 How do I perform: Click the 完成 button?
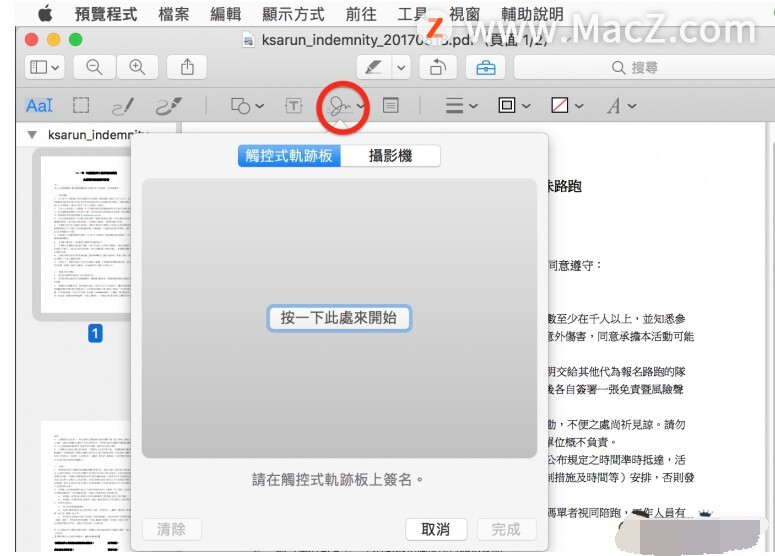[x=506, y=530]
